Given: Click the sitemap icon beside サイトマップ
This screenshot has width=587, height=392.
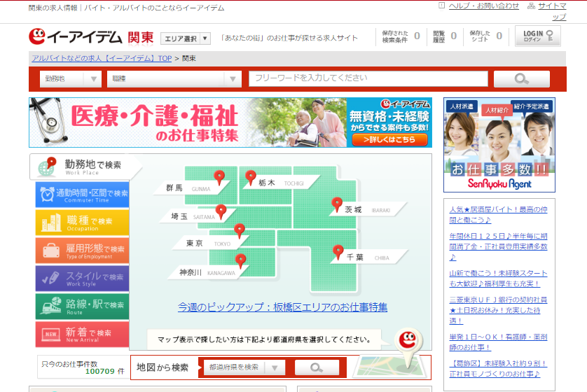Looking at the screenshot, I should coord(531,6).
